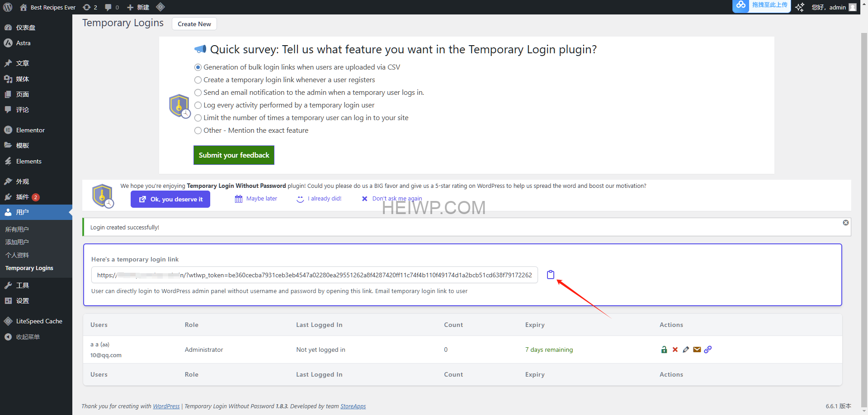The image size is (868, 415).
Task: Disable login with green lock icon
Action: click(x=664, y=350)
